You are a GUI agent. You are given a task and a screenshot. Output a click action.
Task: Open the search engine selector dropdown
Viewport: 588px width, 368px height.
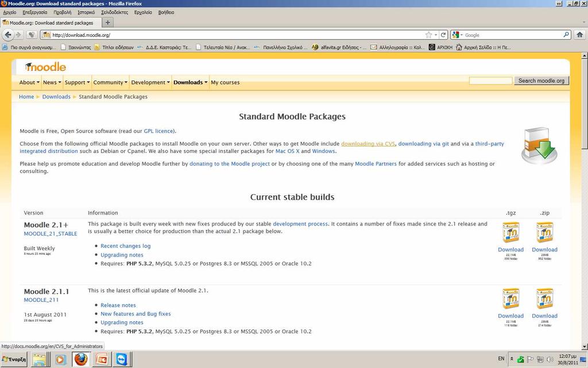pos(458,35)
